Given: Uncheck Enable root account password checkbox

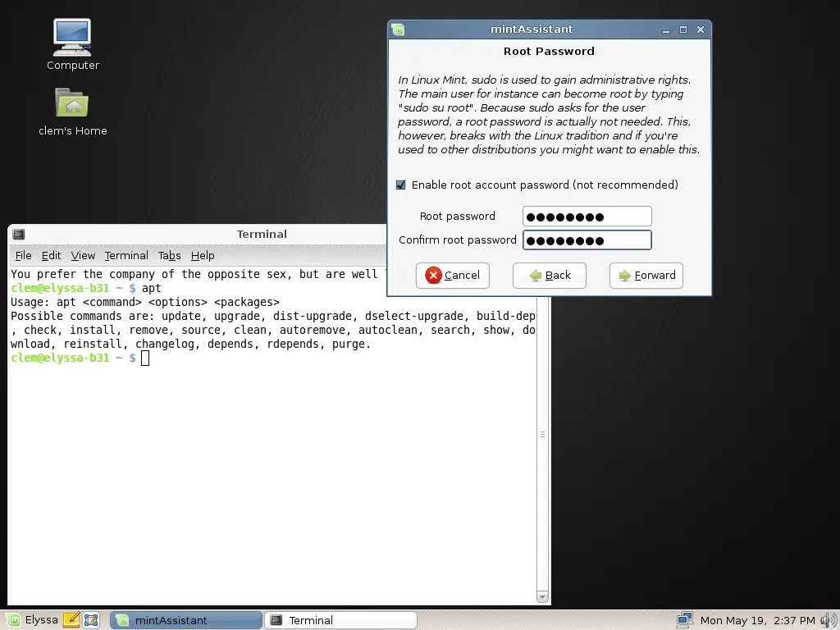Looking at the screenshot, I should click(400, 185).
